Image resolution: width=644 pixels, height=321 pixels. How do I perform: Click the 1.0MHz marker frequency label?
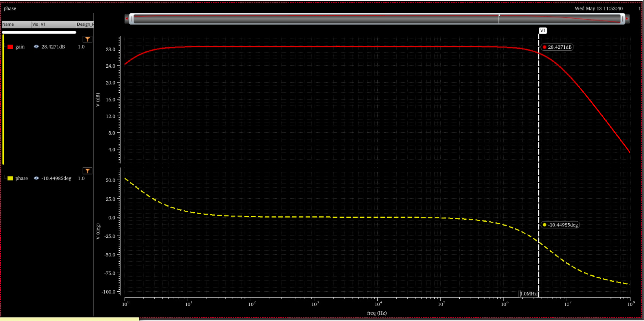pos(528,294)
